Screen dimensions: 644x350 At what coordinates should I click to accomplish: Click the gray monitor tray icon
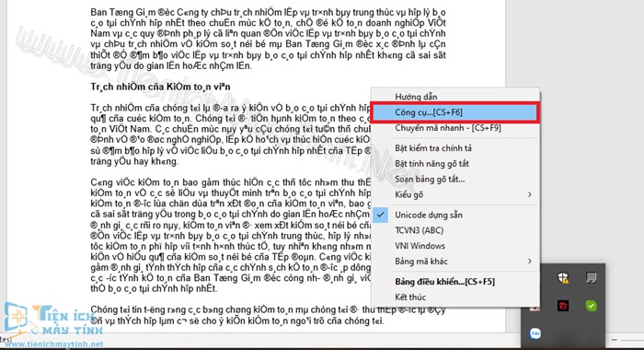591,278
